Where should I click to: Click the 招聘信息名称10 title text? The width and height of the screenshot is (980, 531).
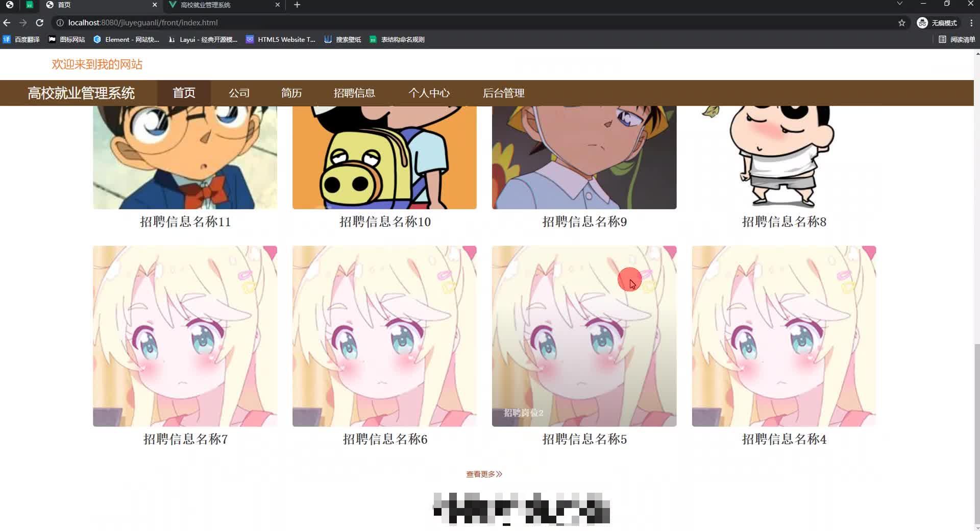[385, 222]
